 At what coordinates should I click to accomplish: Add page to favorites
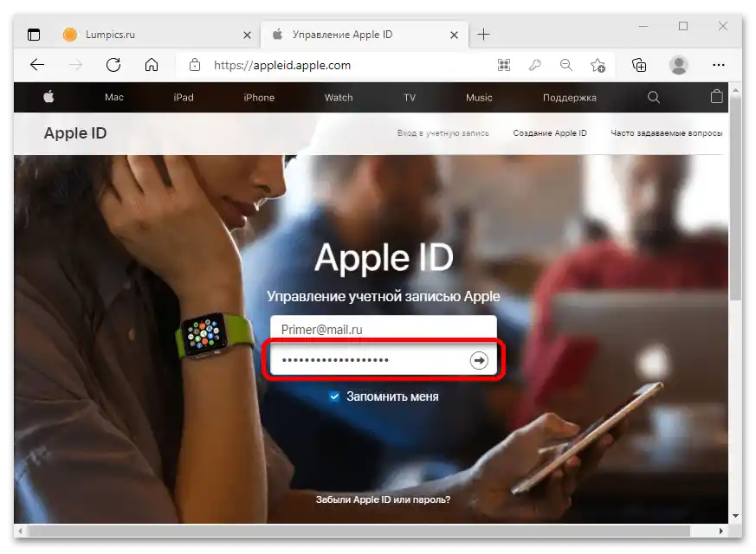coord(598,65)
